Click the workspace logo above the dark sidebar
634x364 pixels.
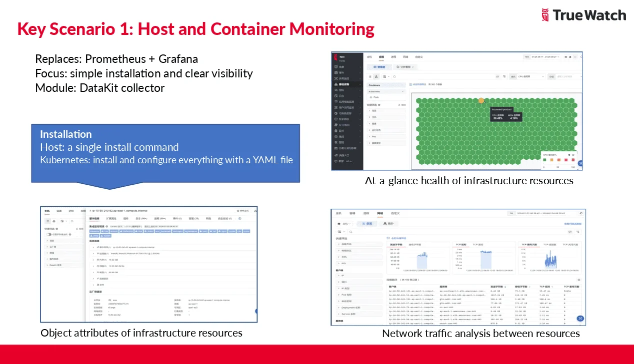(x=336, y=57)
